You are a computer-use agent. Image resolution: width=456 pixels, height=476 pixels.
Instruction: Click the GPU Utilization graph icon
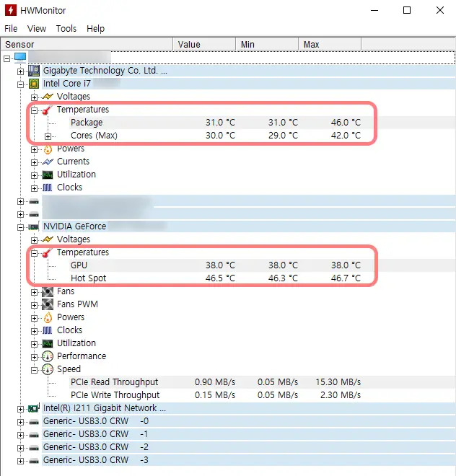(48, 343)
